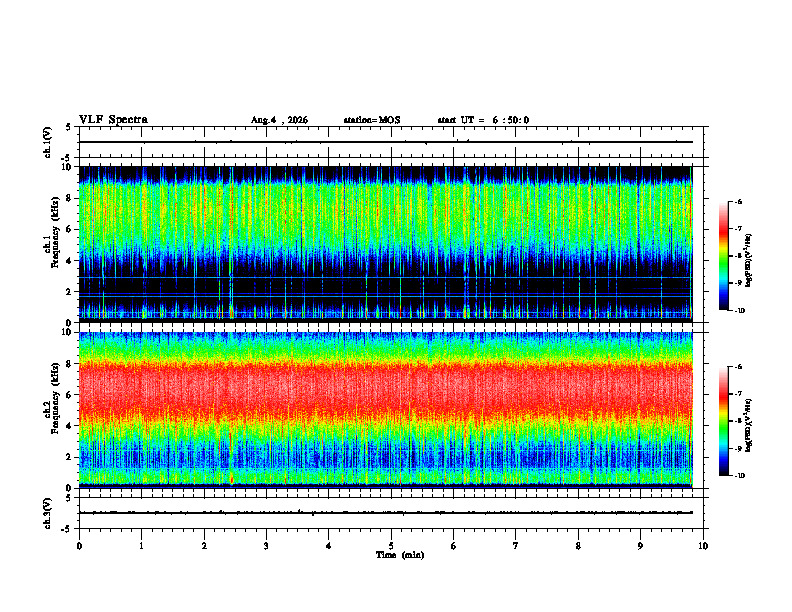The height and width of the screenshot is (612, 792).
Task: Click the ch.1 Frequency (kHz) axis label
Action: [55, 244]
